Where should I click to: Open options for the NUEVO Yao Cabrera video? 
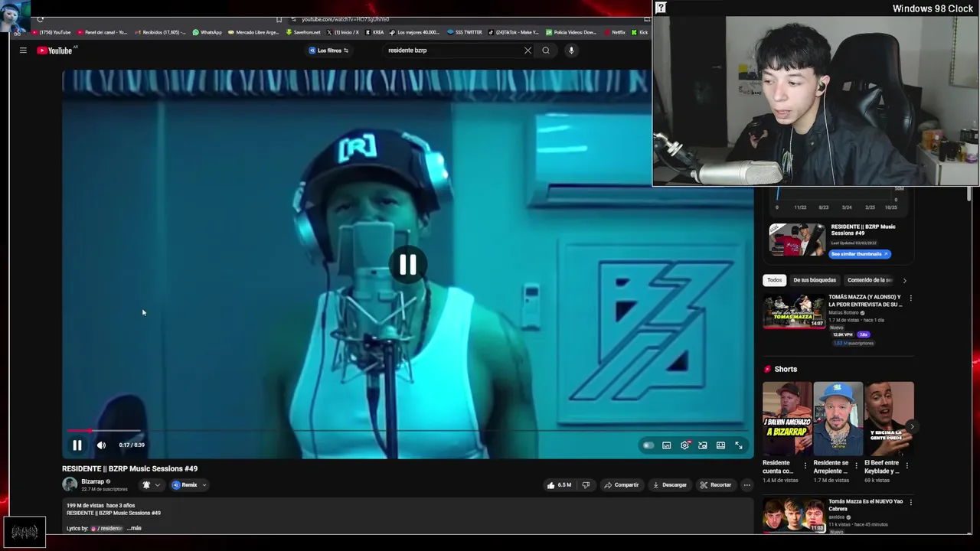click(x=910, y=503)
